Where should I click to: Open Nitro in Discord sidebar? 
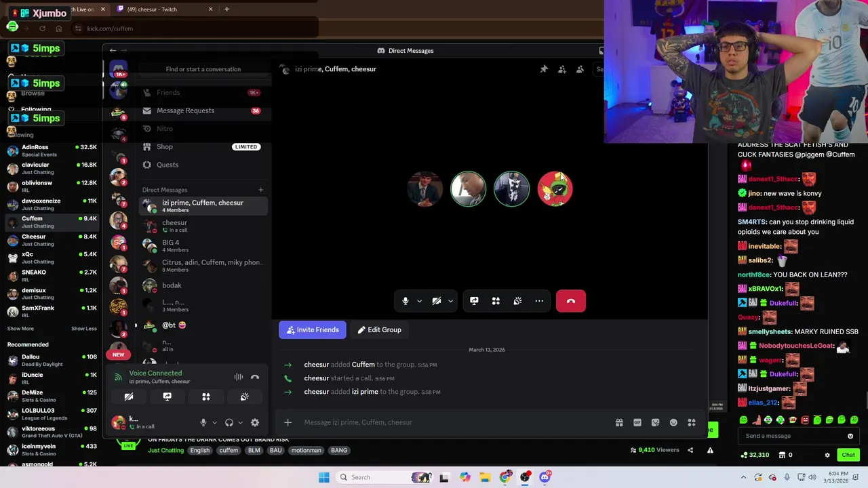(x=202, y=129)
